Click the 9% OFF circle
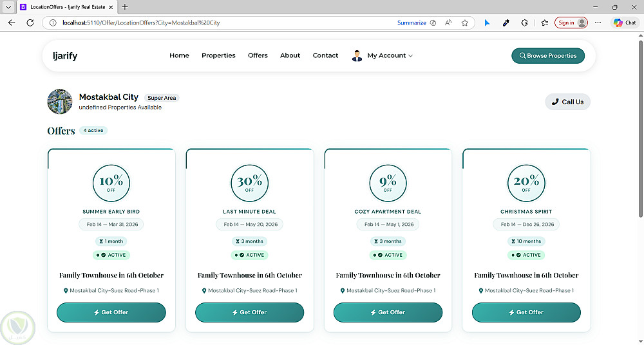Screen dimensions: 644x345 (x=388, y=183)
